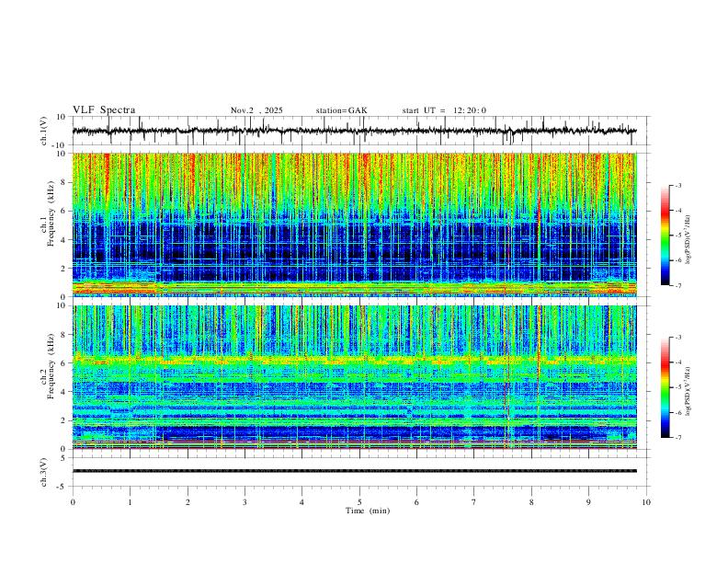Click the '8' kHz tick on ch.1 spectrogram axis

64,182
